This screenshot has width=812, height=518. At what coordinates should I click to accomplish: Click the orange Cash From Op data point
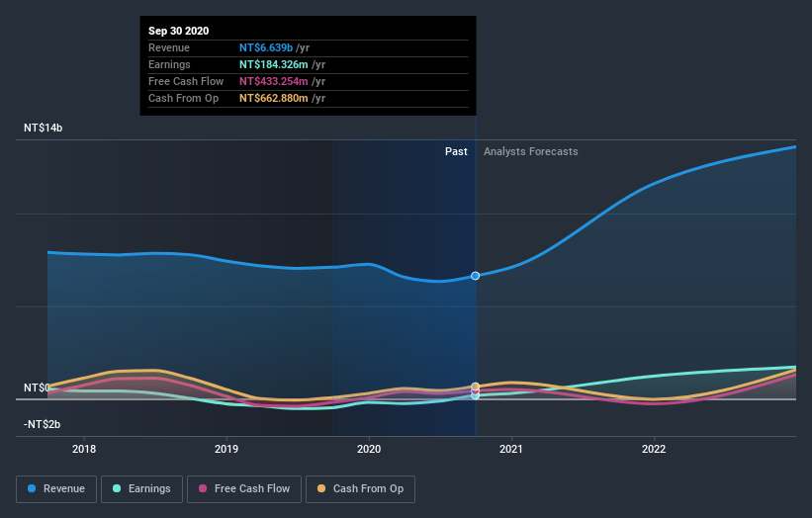[476, 387]
